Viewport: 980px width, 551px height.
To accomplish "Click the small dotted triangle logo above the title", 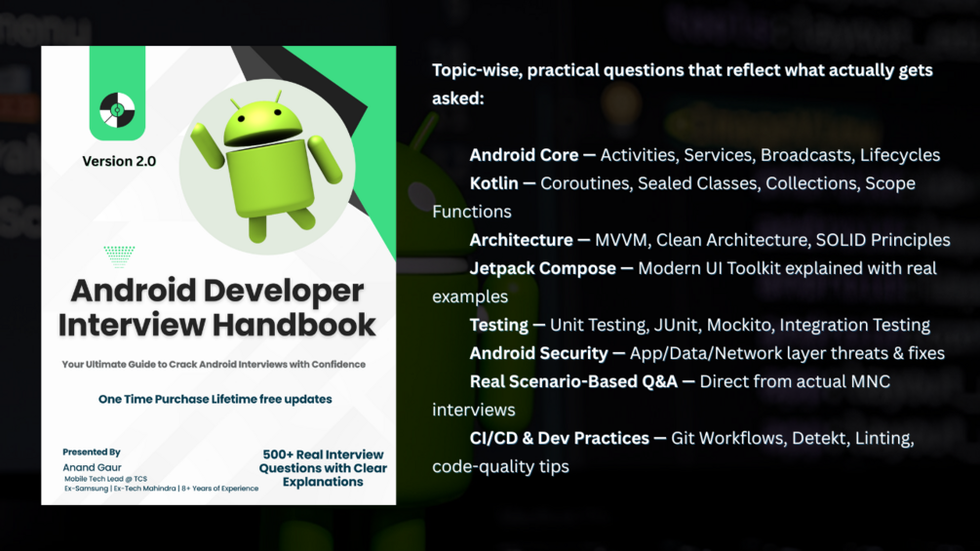I will 119,256.
